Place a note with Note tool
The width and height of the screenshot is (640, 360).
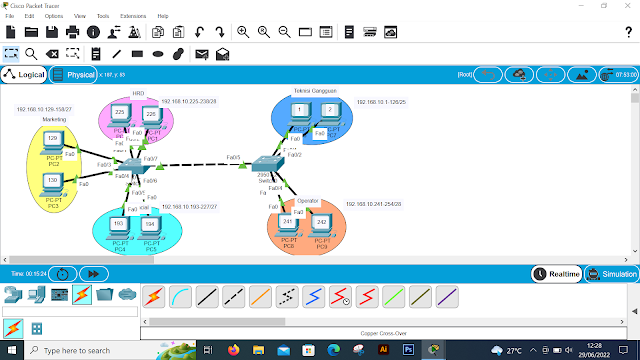(96, 53)
